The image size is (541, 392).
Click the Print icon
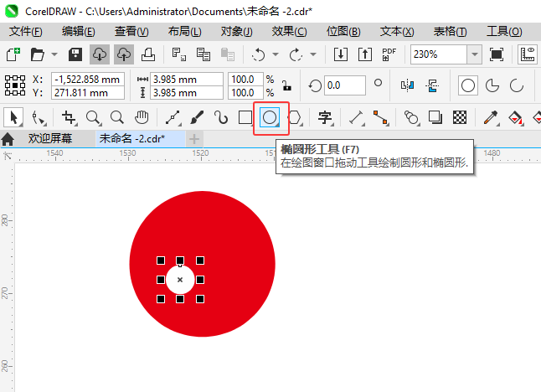coord(148,54)
